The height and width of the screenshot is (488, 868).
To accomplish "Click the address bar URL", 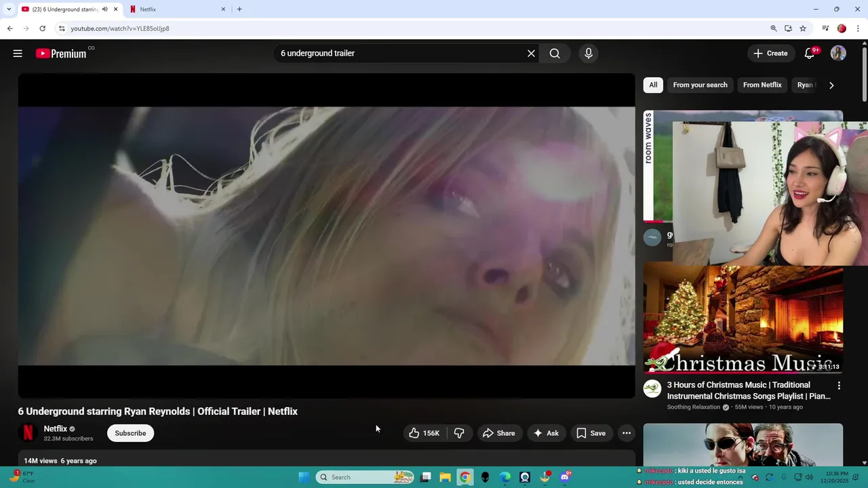I will click(x=120, y=28).
